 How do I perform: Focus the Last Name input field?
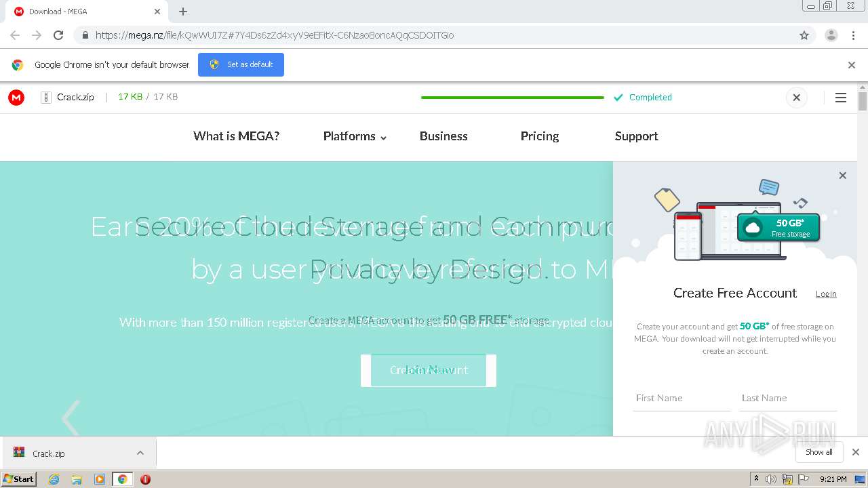click(x=788, y=399)
